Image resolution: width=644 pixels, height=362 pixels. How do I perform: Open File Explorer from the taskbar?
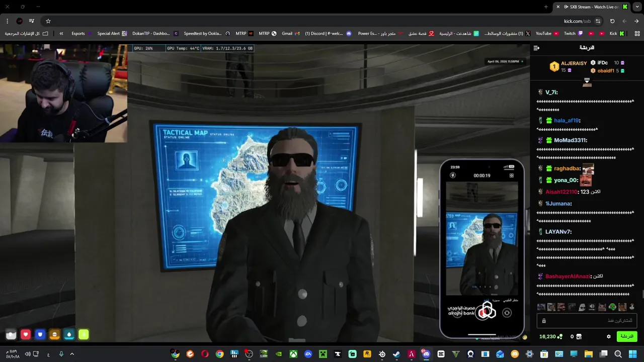tap(589, 354)
